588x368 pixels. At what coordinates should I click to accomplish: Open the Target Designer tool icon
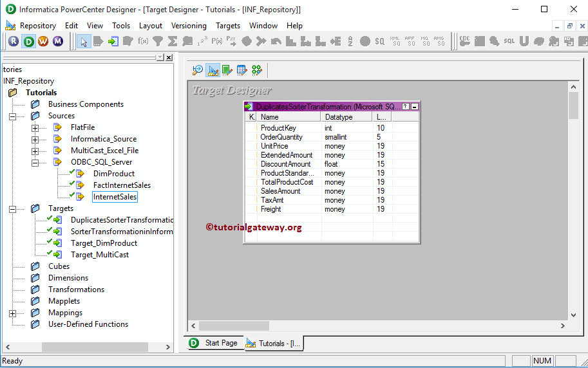[x=213, y=70]
